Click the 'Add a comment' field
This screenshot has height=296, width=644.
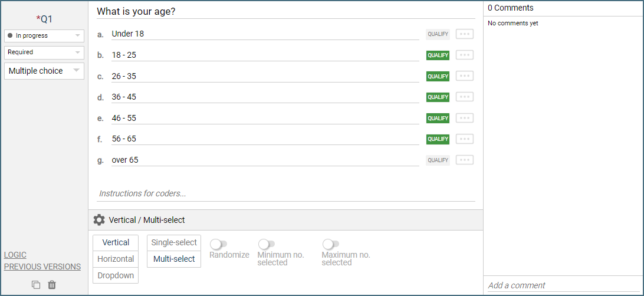click(x=563, y=285)
